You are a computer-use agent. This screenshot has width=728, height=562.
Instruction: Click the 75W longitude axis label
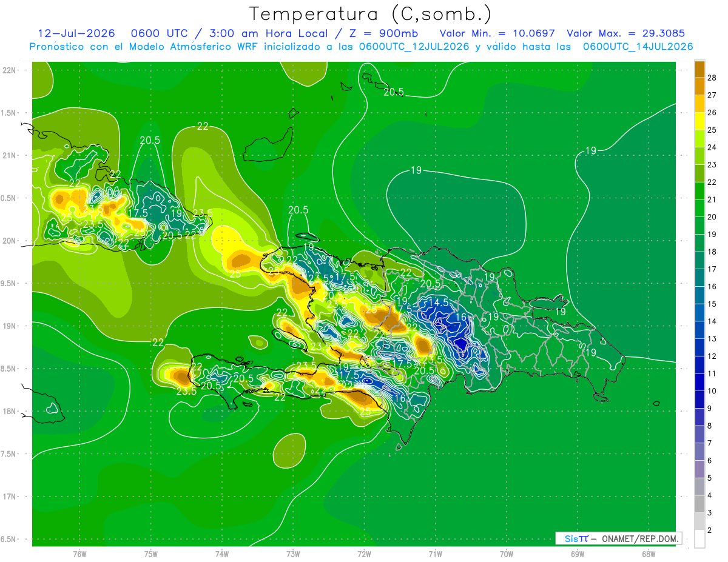(x=151, y=554)
